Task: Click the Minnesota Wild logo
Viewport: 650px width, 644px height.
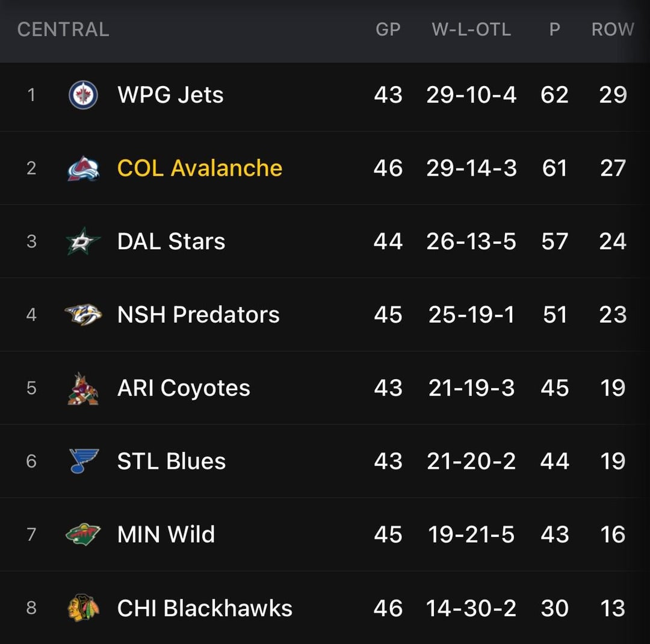Action: coord(83,535)
